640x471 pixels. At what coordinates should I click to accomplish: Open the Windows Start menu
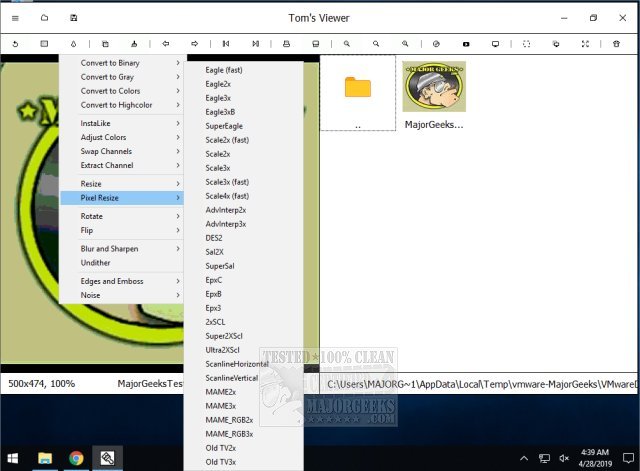pyautogui.click(x=13, y=458)
